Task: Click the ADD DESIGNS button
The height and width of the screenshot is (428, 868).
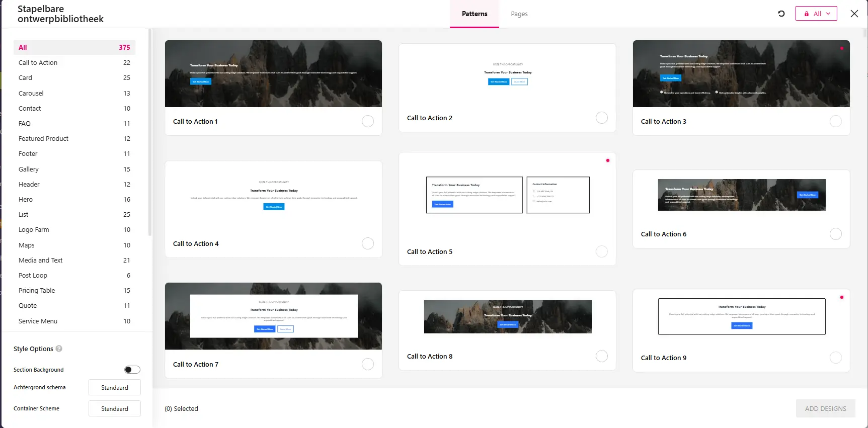Action: click(825, 408)
